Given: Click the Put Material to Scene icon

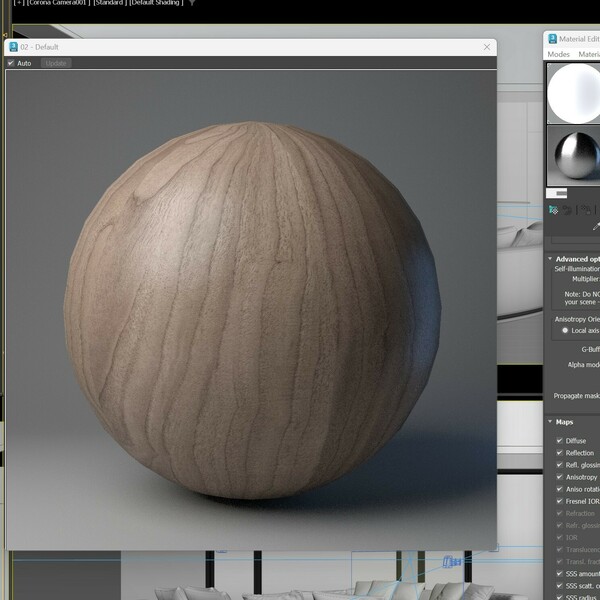Looking at the screenshot, I should (567, 210).
